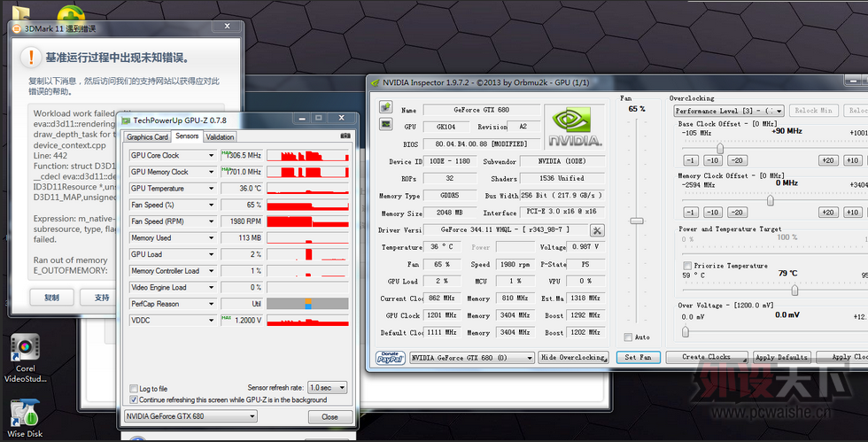Click the 复制 button in 3DMark dialog
The image size is (868, 442).
coord(51,298)
